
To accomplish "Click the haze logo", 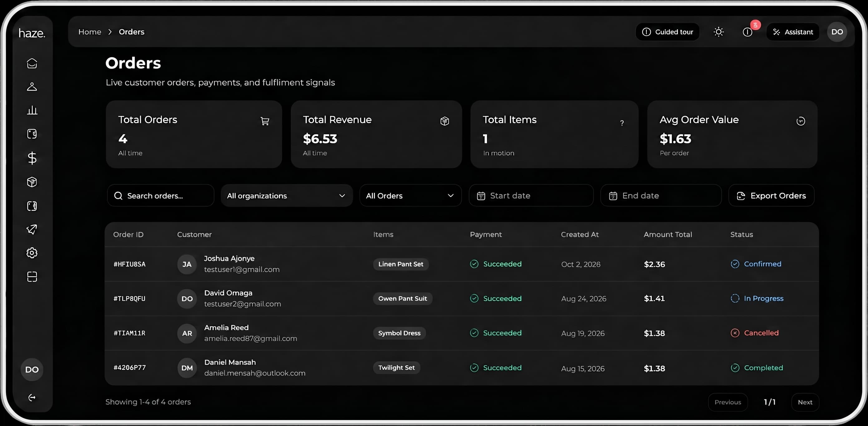I will pyautogui.click(x=32, y=33).
